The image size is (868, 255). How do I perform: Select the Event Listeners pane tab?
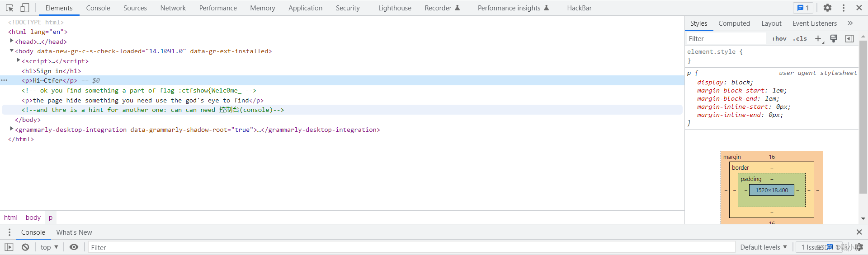pos(815,23)
